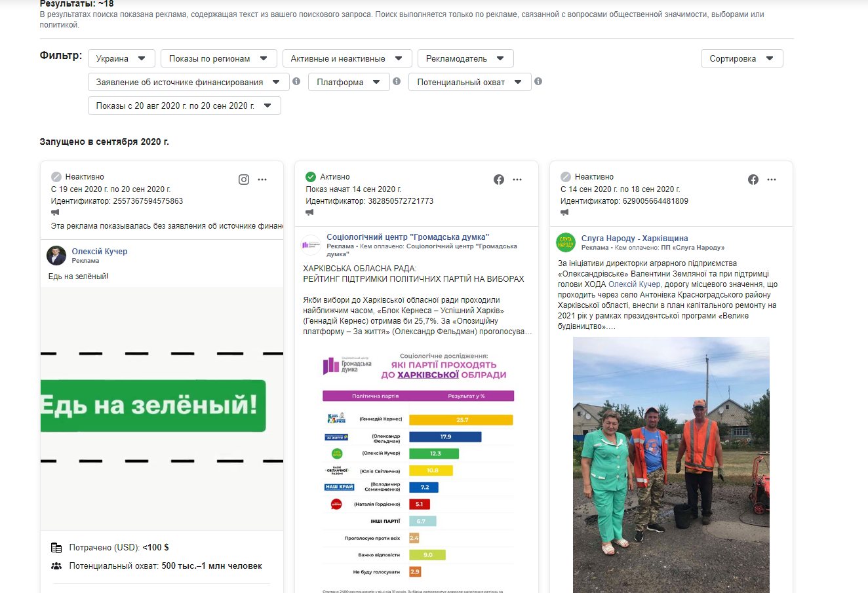Click info icon next to Платформа filter

click(397, 81)
